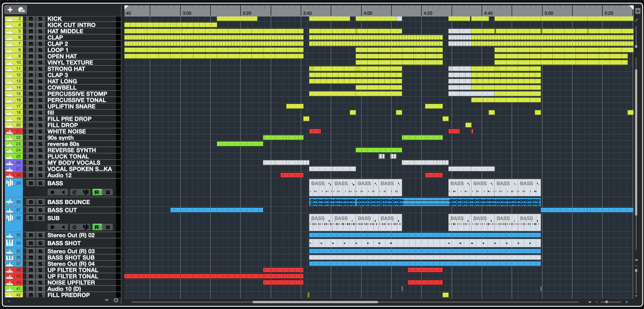Click the horizontal scrollbar thumb
Viewport: 644px width, 309px height.
tap(315, 302)
